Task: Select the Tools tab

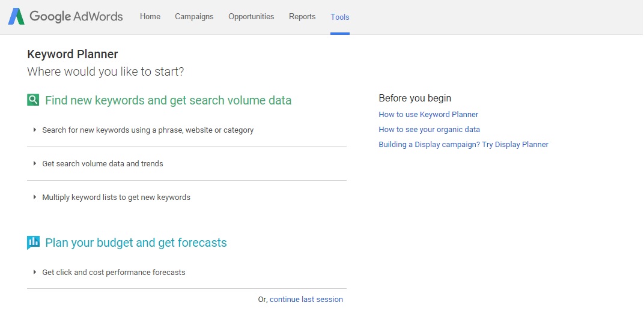Action: (x=340, y=17)
